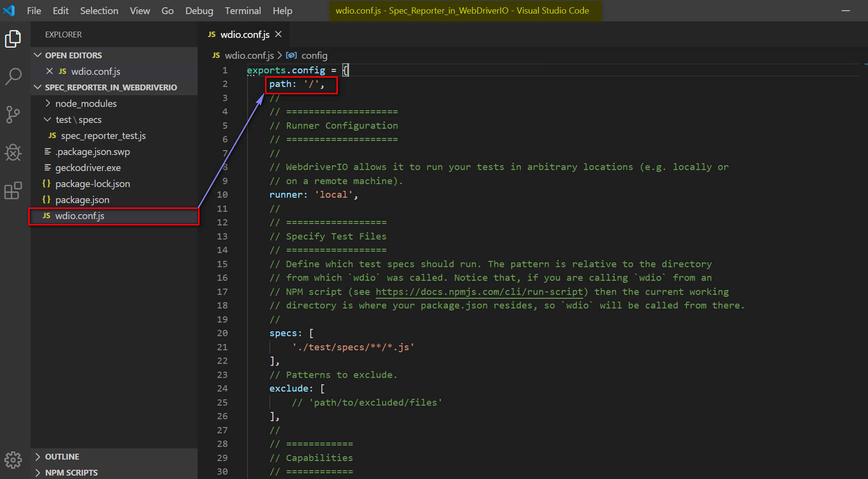Close the wdio.conf.js editor tab

click(x=278, y=34)
